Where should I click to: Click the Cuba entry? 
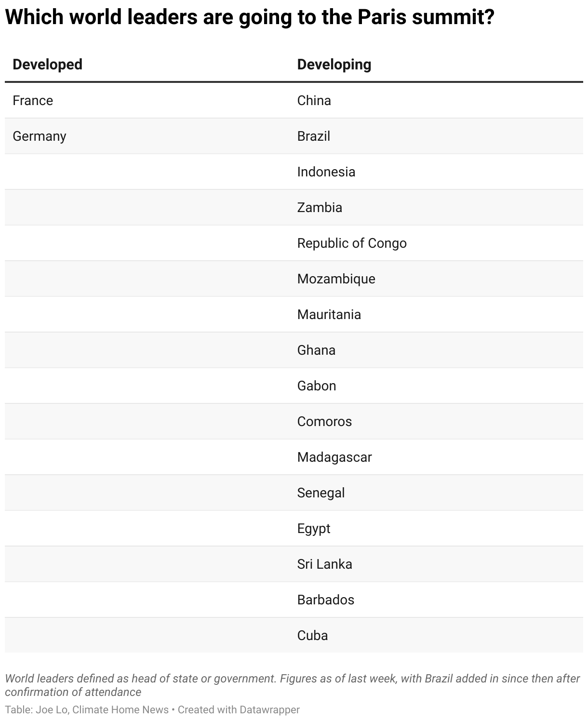pos(312,635)
